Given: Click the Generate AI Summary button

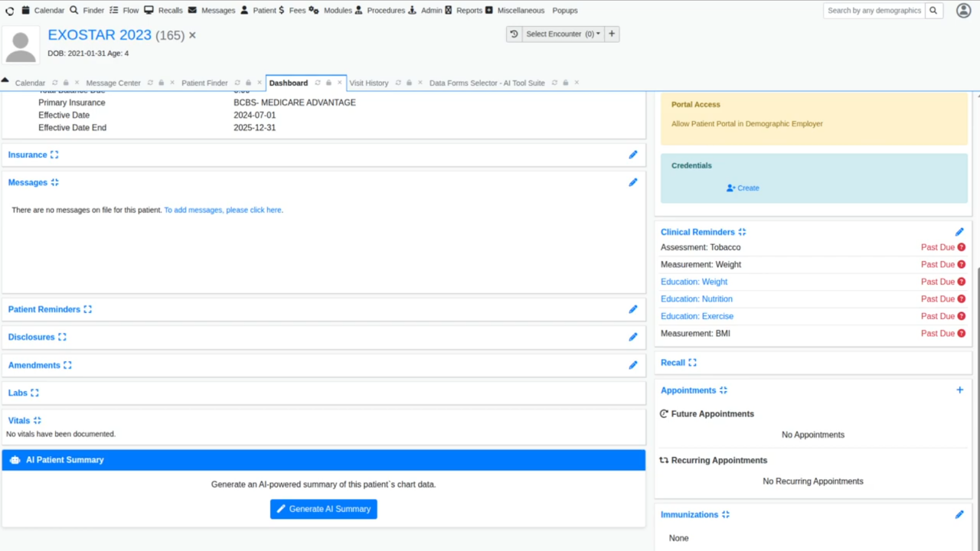Looking at the screenshot, I should tap(323, 509).
